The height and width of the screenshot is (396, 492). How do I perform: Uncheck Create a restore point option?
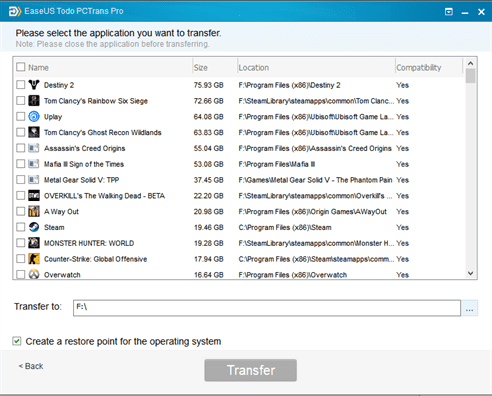[x=17, y=341]
